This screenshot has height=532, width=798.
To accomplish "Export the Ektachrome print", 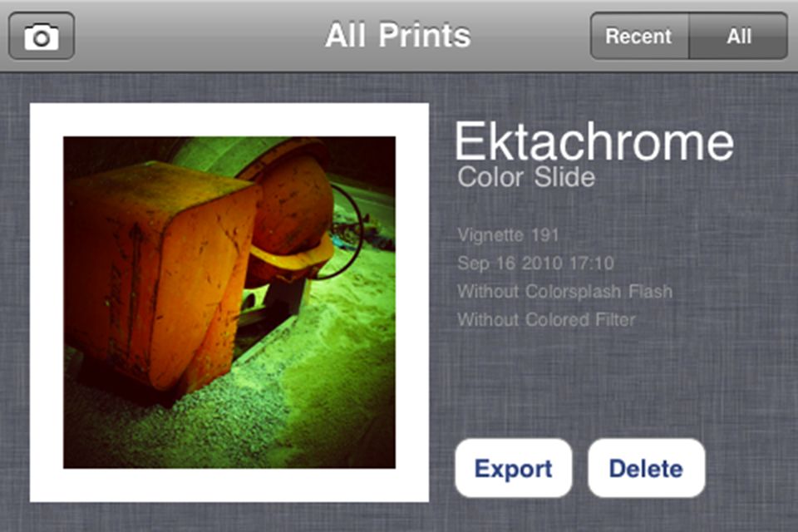I will tap(514, 468).
